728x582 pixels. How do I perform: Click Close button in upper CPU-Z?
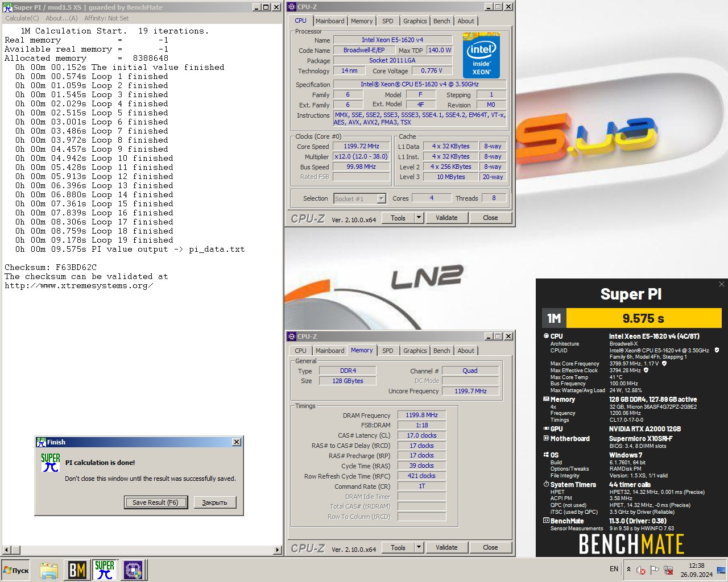[490, 218]
